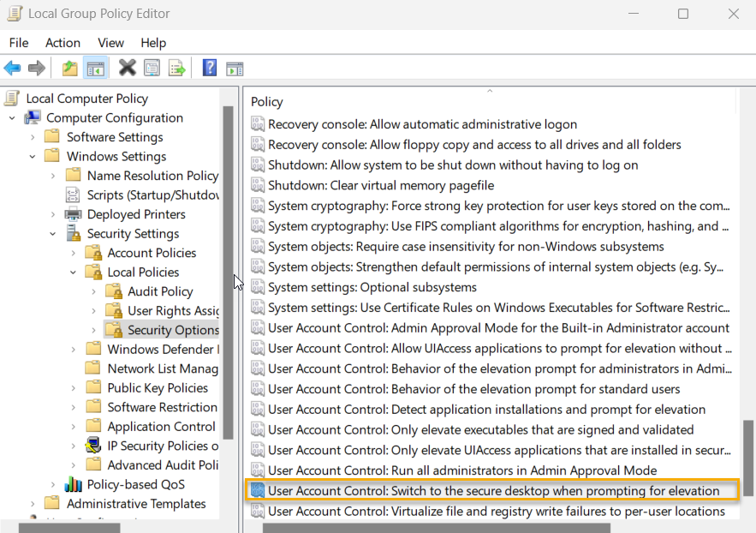Open the Action menu
756x533 pixels.
63,42
